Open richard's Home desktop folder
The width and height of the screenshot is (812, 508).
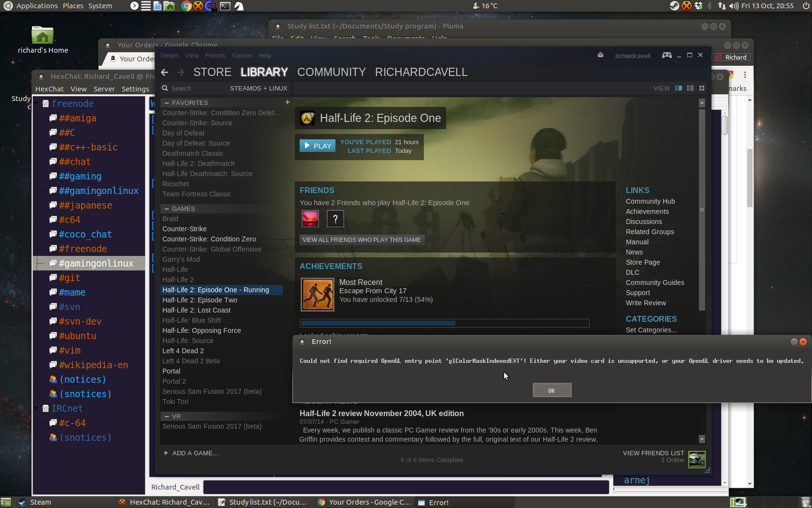point(43,40)
